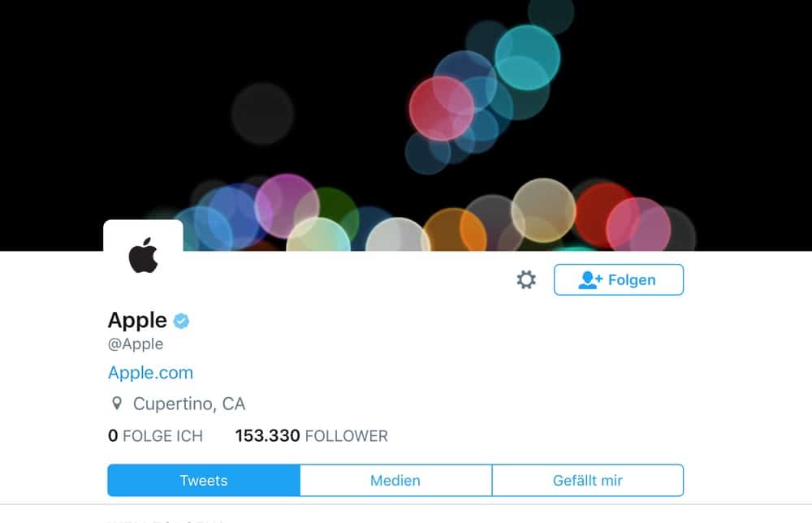812x523 pixels.
Task: Follow Apple with the Folgen button
Action: [x=618, y=279]
